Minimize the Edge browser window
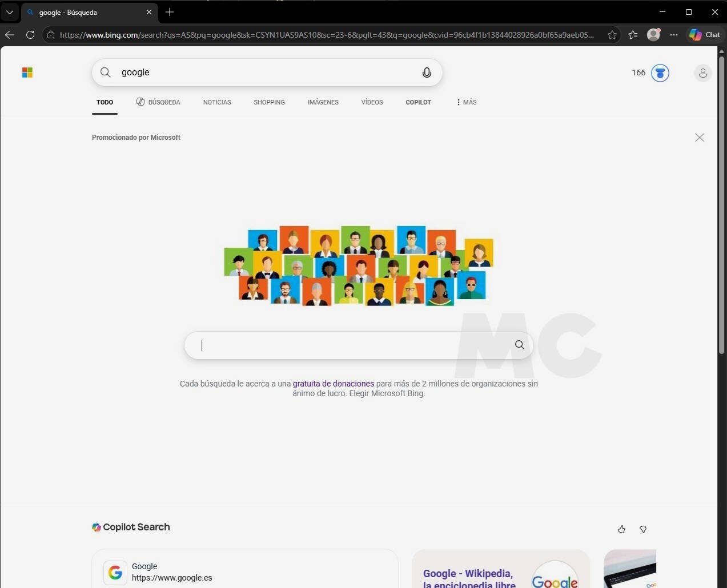The image size is (727, 588). pos(662,12)
